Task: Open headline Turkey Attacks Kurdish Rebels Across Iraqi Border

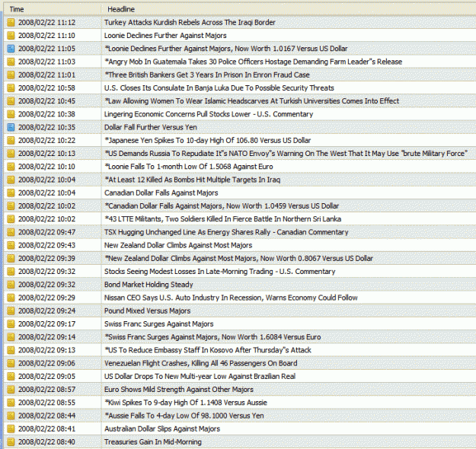Action: [190, 23]
